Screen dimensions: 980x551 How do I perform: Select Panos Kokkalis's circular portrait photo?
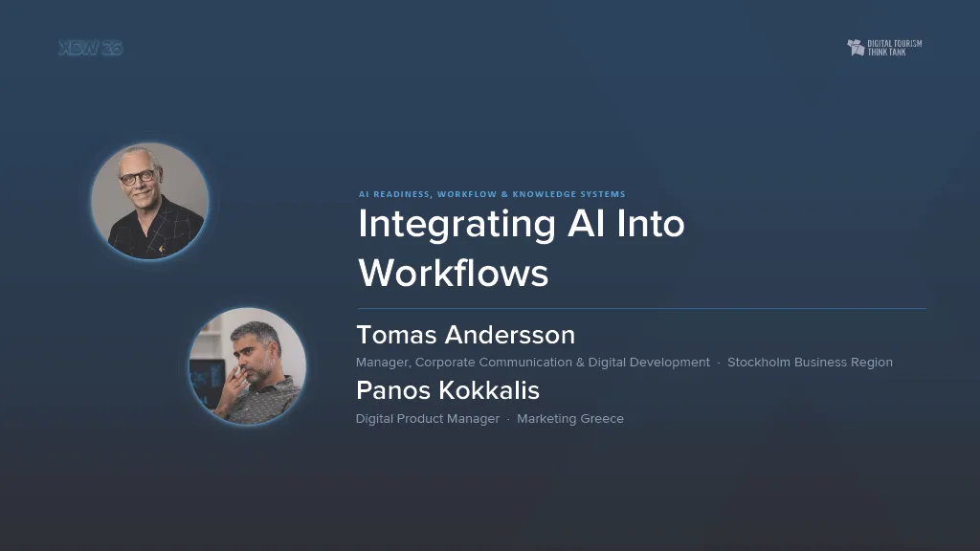[x=248, y=366]
